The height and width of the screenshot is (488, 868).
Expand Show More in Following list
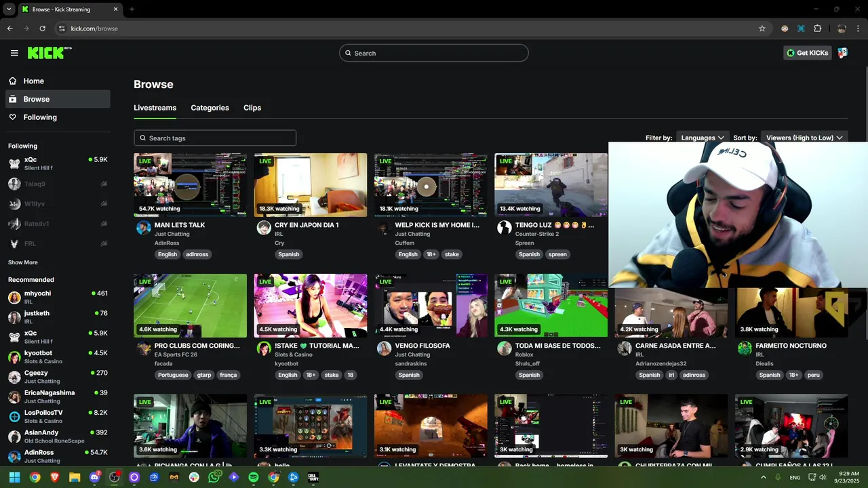pyautogui.click(x=23, y=262)
